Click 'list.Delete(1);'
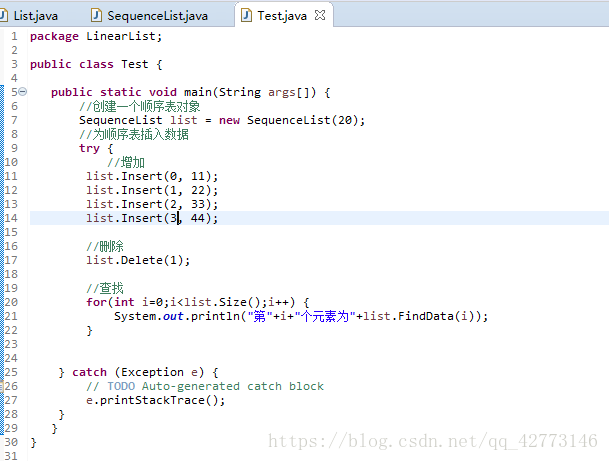Viewport: 609px width, 461px height. coord(138,260)
